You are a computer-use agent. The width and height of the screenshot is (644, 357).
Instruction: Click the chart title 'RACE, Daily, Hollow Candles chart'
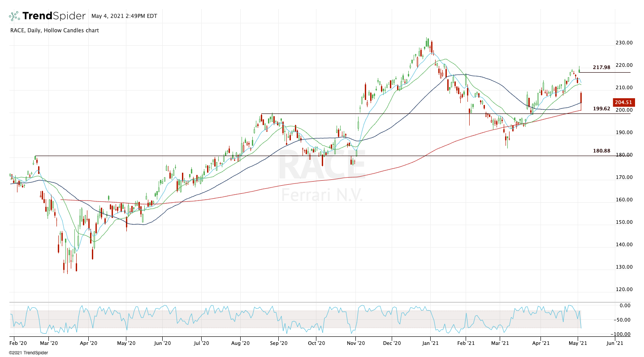pyautogui.click(x=54, y=30)
